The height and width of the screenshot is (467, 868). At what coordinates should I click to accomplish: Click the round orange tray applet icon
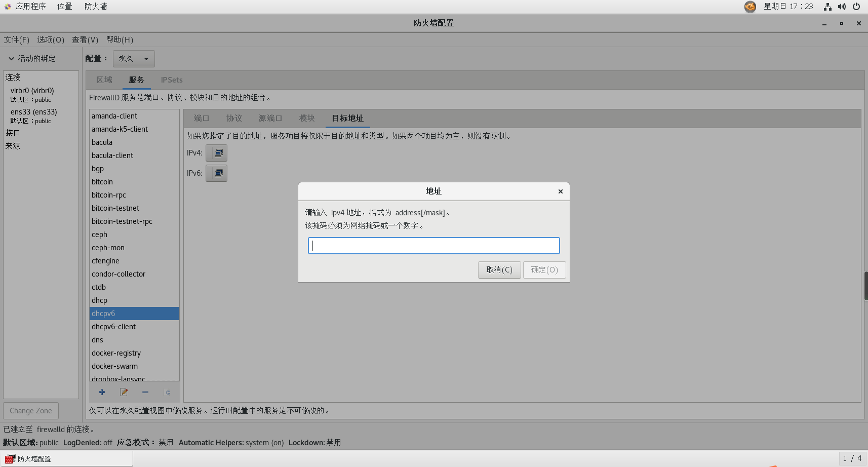[x=750, y=7]
